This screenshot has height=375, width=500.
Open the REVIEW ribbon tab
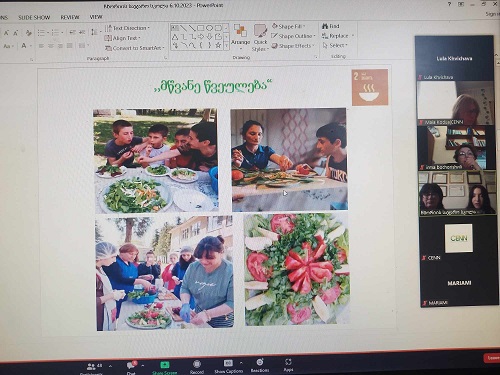click(x=70, y=17)
